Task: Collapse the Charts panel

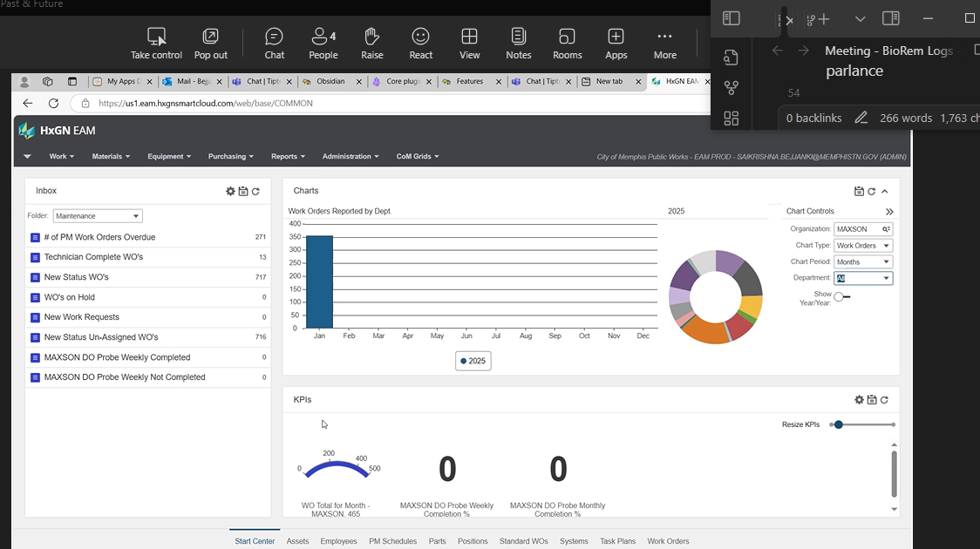Action: tap(884, 191)
